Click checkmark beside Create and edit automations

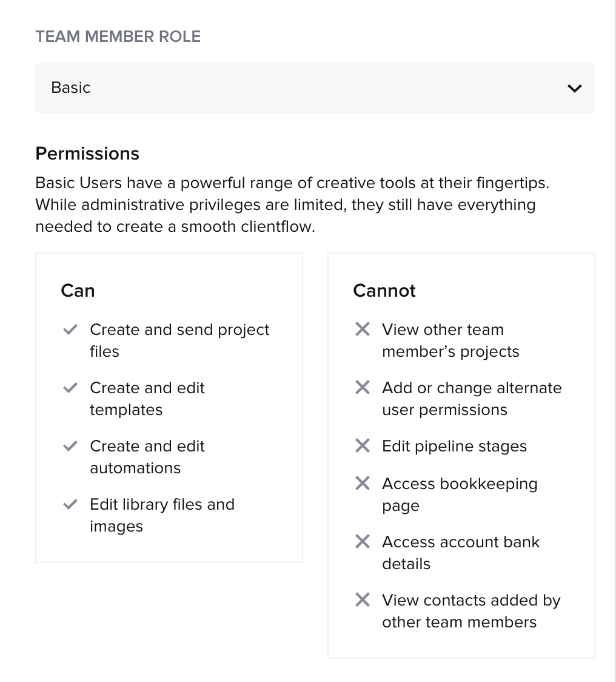point(70,447)
